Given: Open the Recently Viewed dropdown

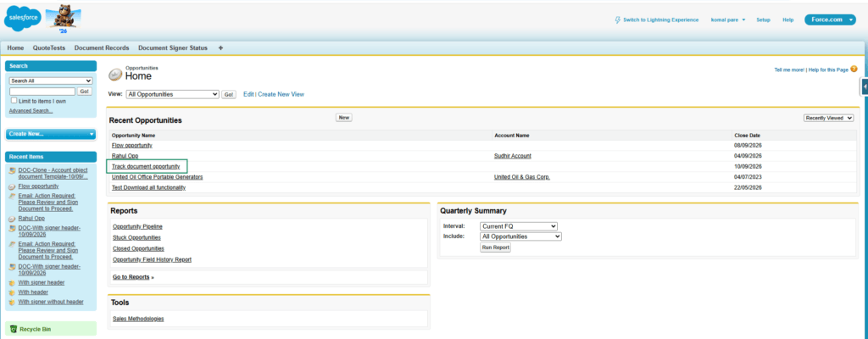Looking at the screenshot, I should tap(829, 118).
